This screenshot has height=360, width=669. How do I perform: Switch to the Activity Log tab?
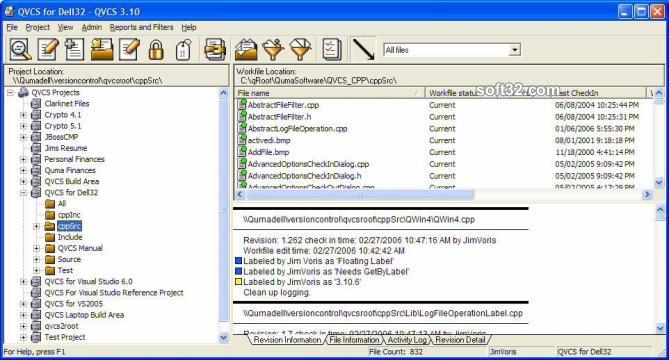tap(407, 340)
